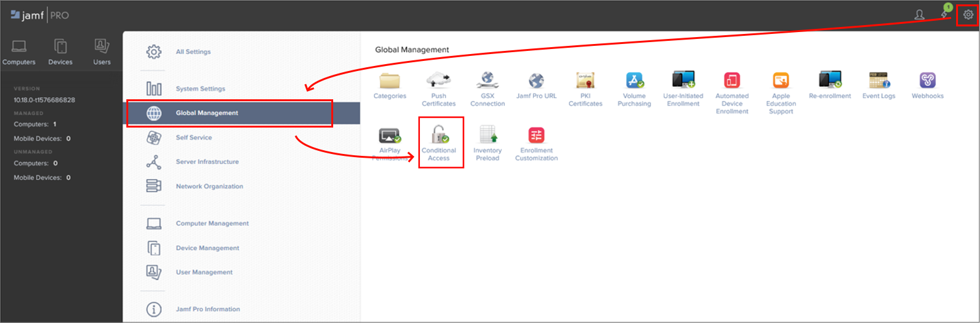Open Conditional Access setting
Image resolution: width=980 pixels, height=323 pixels.
click(439, 144)
